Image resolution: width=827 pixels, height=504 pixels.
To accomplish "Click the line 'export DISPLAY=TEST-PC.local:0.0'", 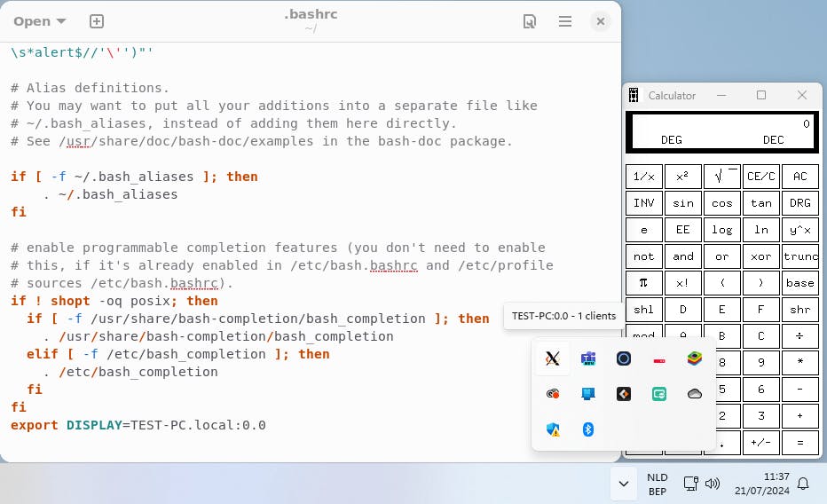I will pyautogui.click(x=138, y=425).
